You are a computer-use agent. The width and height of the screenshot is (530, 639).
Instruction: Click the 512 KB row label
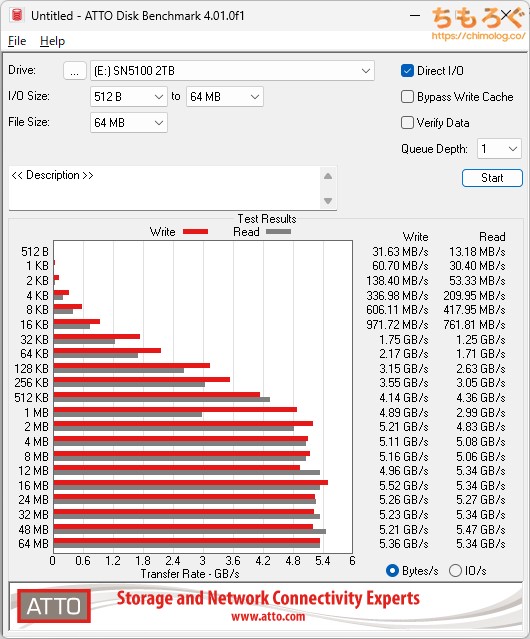pyautogui.click(x=31, y=397)
